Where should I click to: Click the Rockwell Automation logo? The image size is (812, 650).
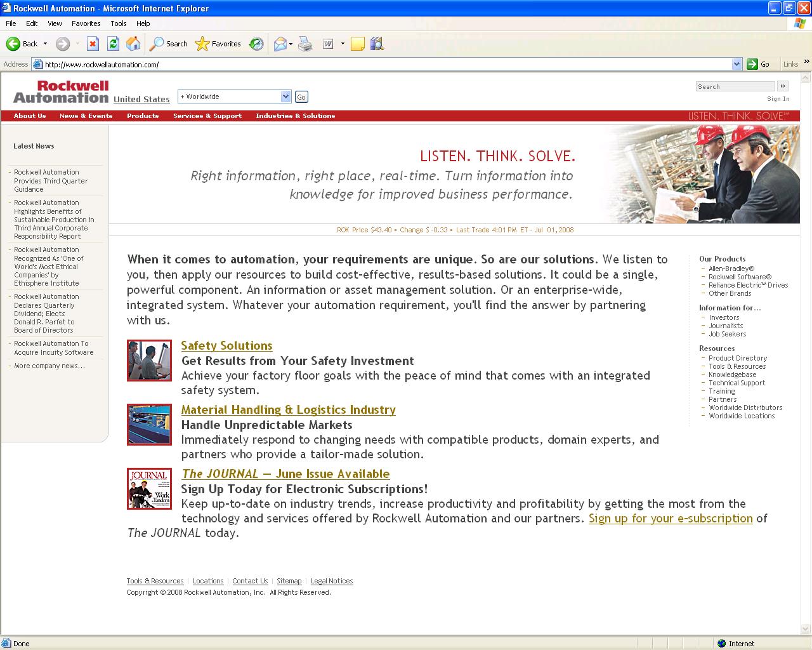click(61, 91)
